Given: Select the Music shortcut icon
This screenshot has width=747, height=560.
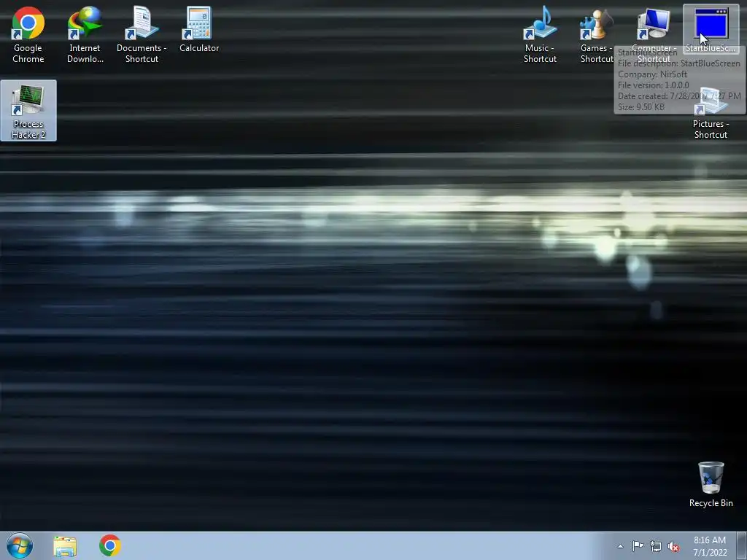Looking at the screenshot, I should [x=540, y=35].
